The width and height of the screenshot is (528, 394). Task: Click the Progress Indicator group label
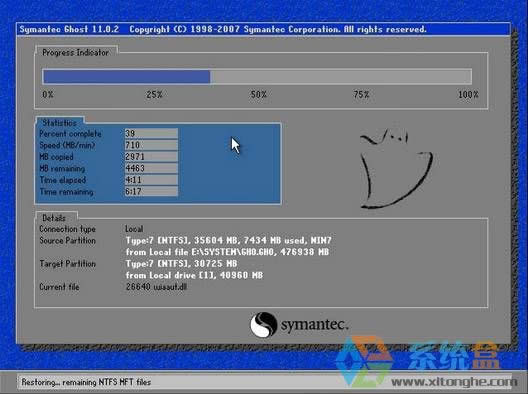coord(76,53)
